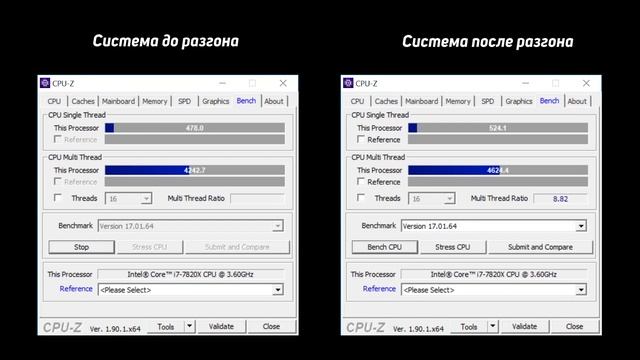Viewport: 640px width, 360px height.
Task: Expand Tools arrow menu in right window
Action: pos(493,327)
